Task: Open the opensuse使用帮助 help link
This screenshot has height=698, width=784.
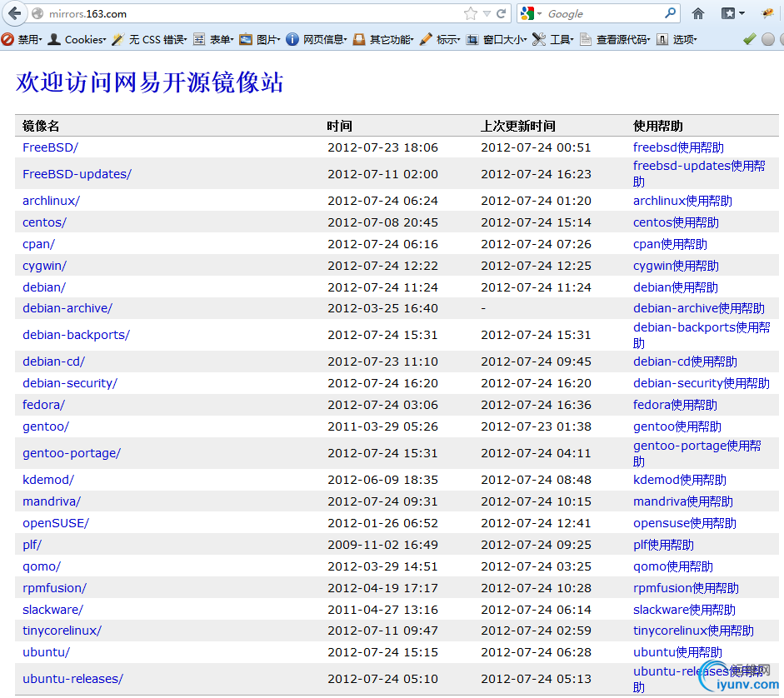Action: coord(685,523)
